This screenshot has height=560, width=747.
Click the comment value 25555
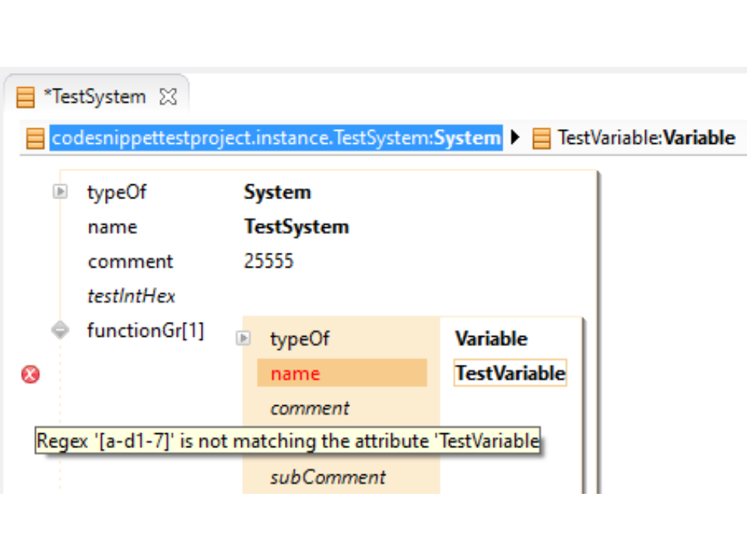tap(268, 261)
